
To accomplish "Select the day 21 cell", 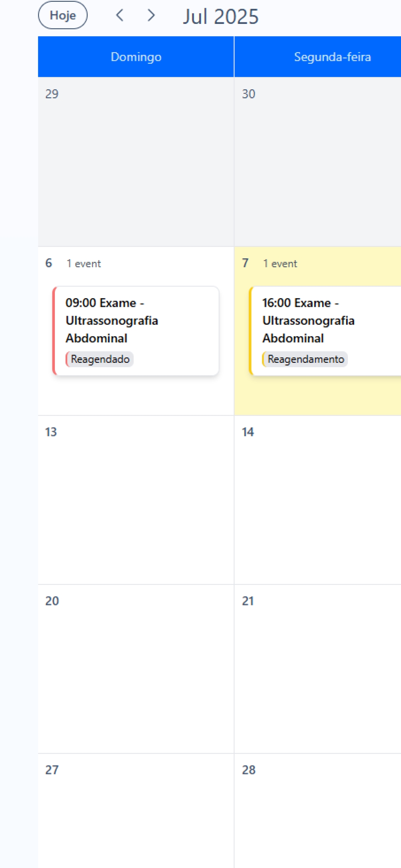I will click(x=318, y=668).
